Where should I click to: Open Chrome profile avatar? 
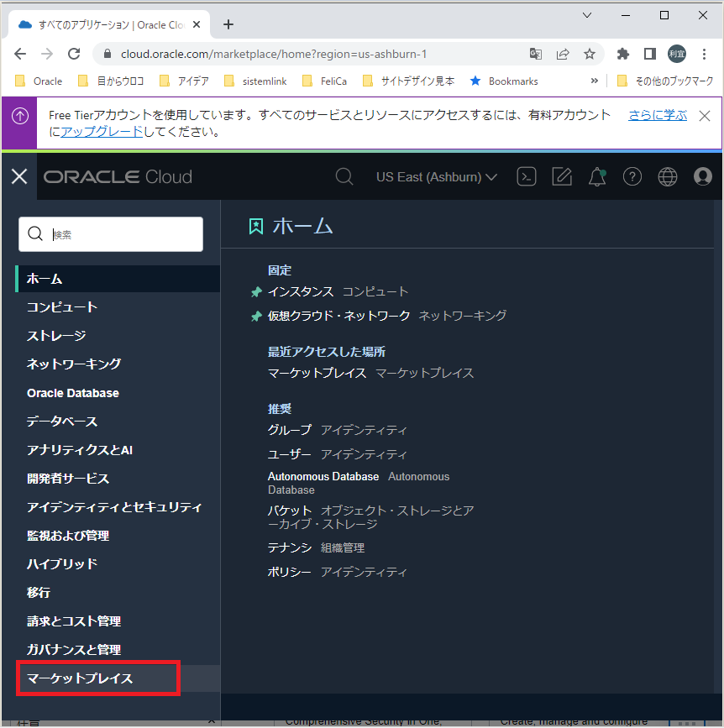(x=677, y=54)
